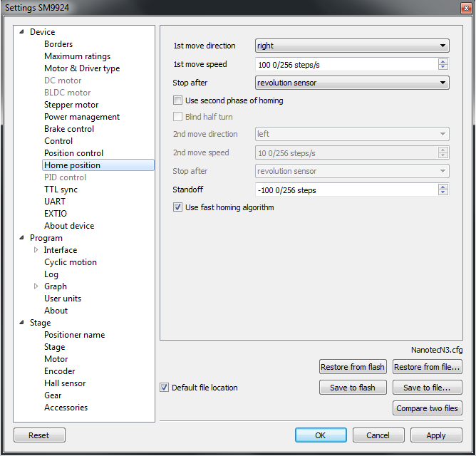Open TTL sync settings
476x456 pixels.
(61, 190)
